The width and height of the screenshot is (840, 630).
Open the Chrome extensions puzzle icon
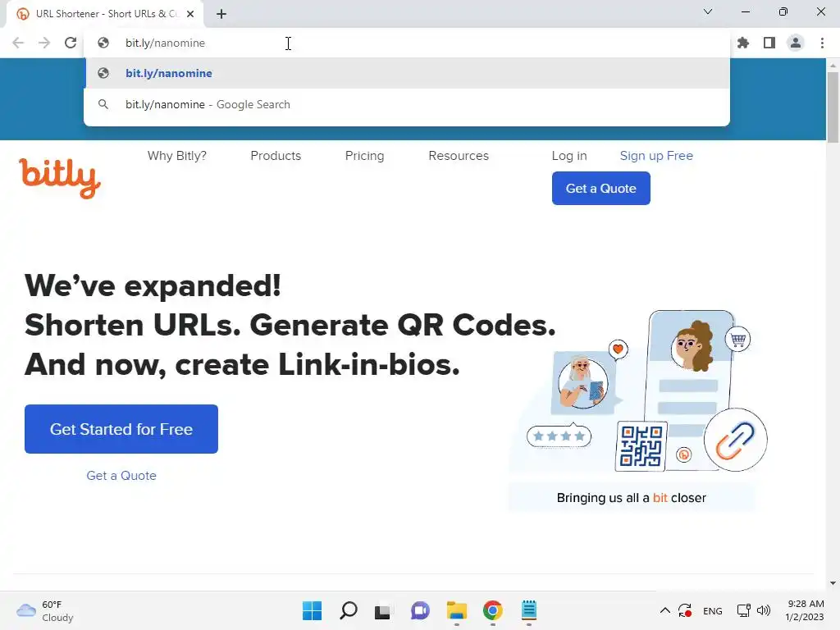(x=743, y=43)
